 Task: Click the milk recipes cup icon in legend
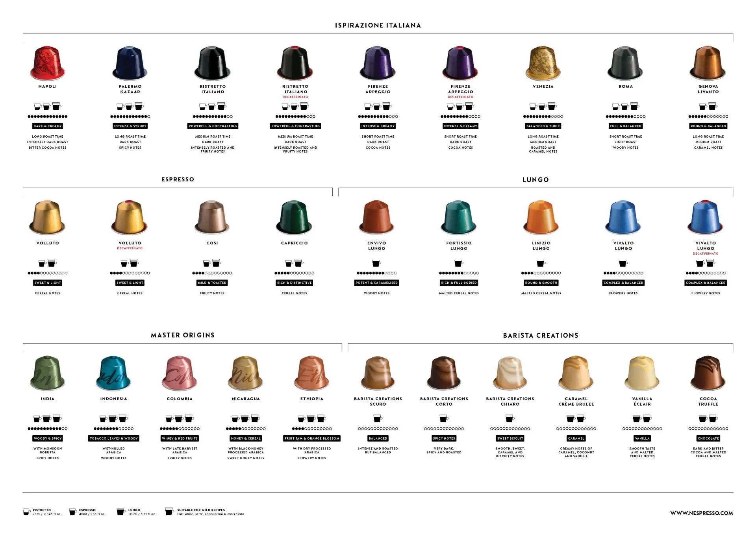[169, 511]
